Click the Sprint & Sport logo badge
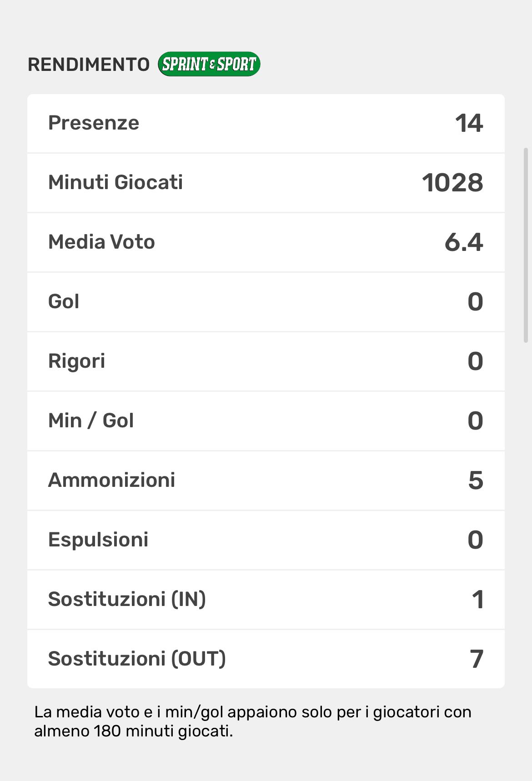 click(x=209, y=64)
